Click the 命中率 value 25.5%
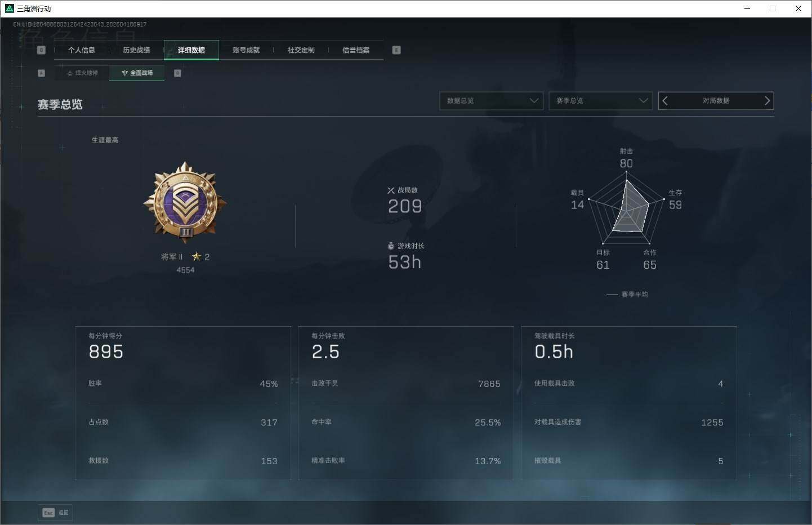This screenshot has height=525, width=812. tap(488, 422)
